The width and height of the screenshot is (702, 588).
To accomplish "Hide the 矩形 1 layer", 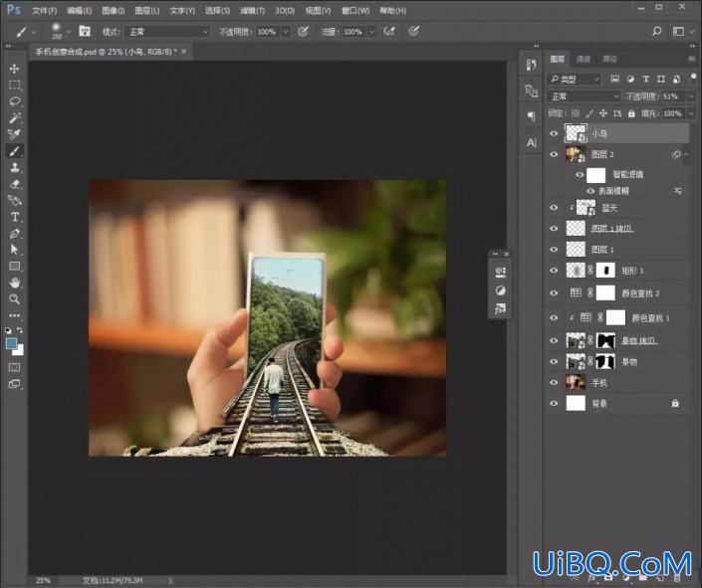I will (x=554, y=271).
